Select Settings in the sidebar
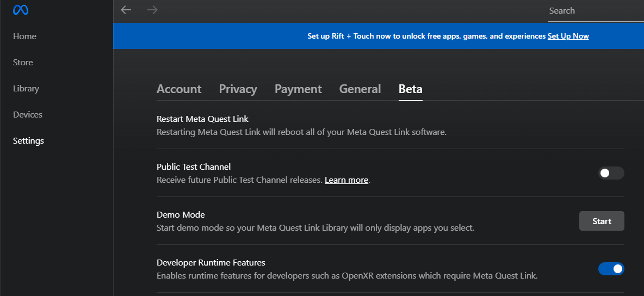644x296 pixels. pyautogui.click(x=28, y=141)
